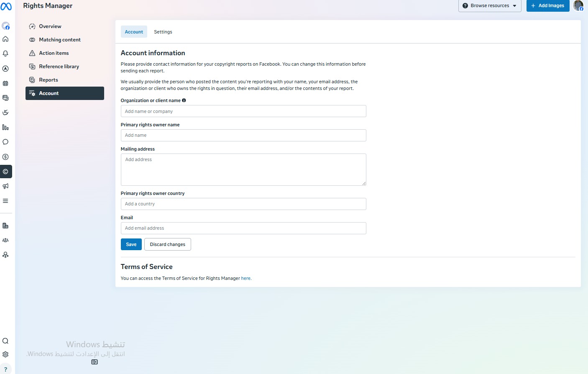Open Insights bar chart icon

(5, 127)
